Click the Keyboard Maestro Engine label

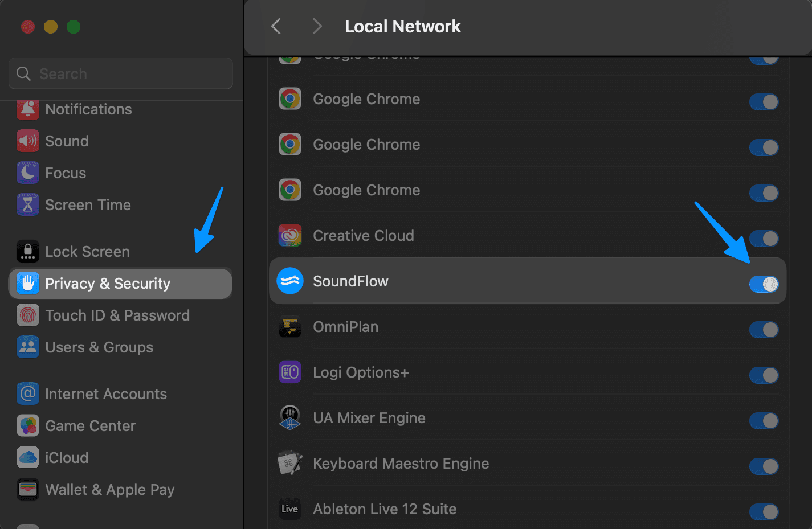(x=401, y=464)
